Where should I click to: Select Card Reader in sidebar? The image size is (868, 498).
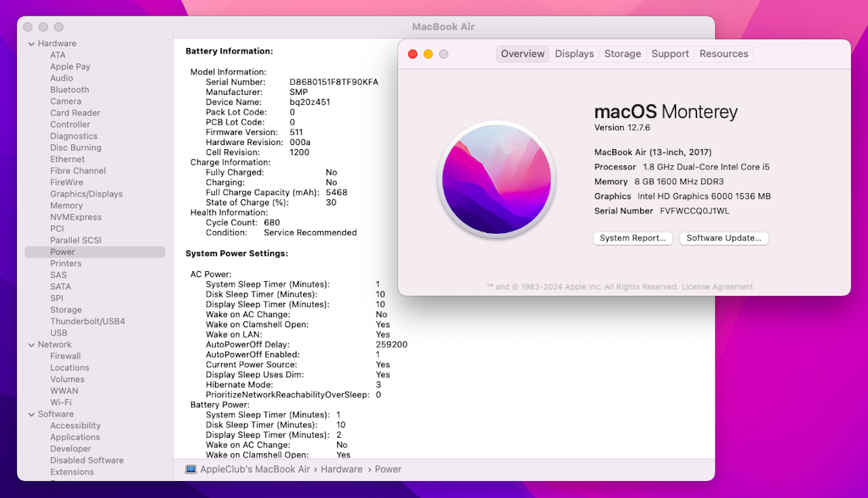click(75, 112)
